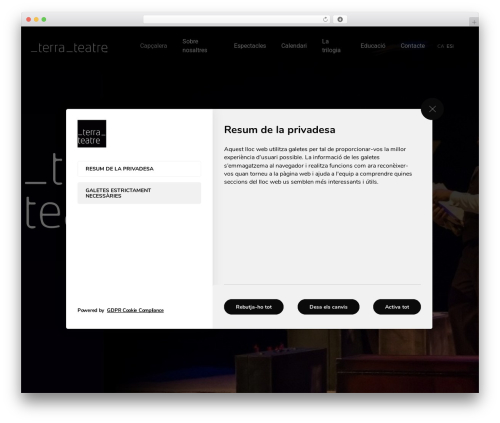Click the browser extension icon beside the address bar

340,20
